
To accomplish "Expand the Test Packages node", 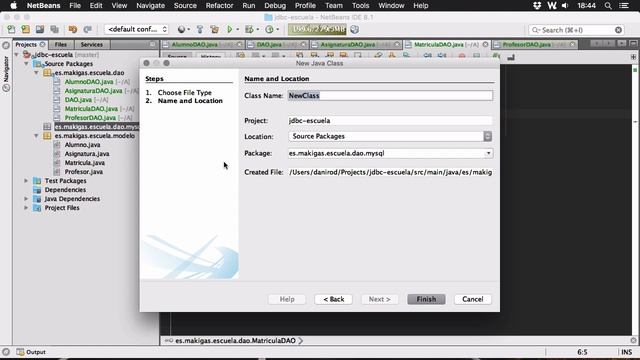I will pyautogui.click(x=27, y=180).
